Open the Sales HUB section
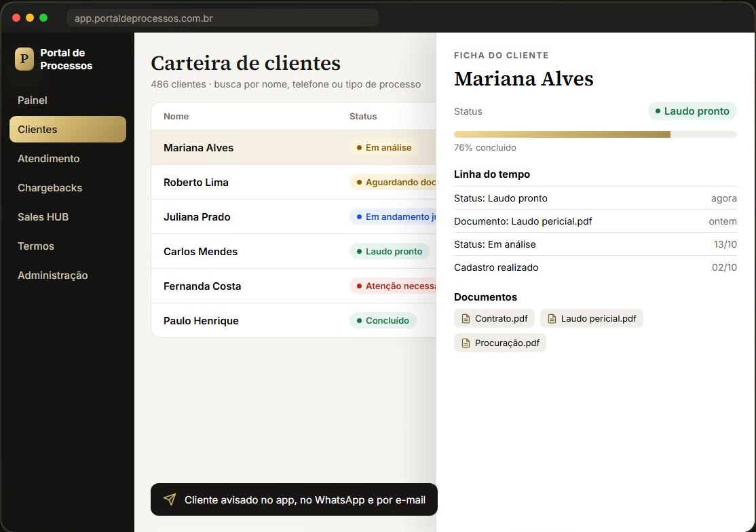 [x=67, y=217]
